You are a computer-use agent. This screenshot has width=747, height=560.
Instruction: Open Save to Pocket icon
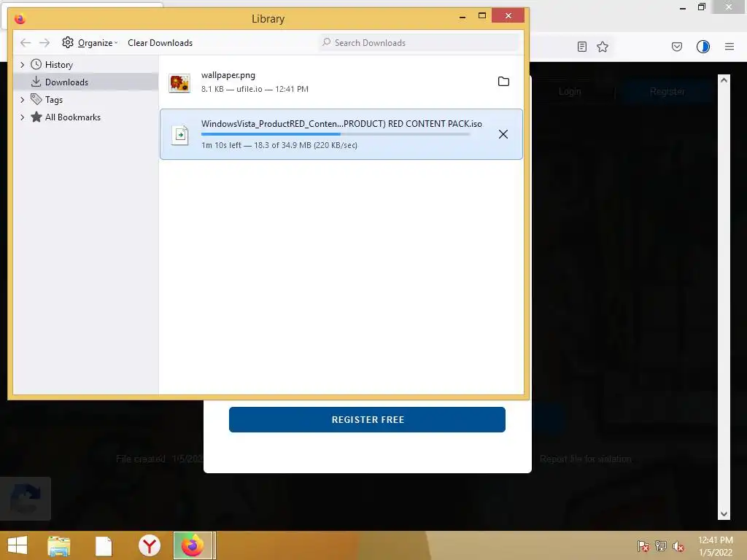click(677, 47)
